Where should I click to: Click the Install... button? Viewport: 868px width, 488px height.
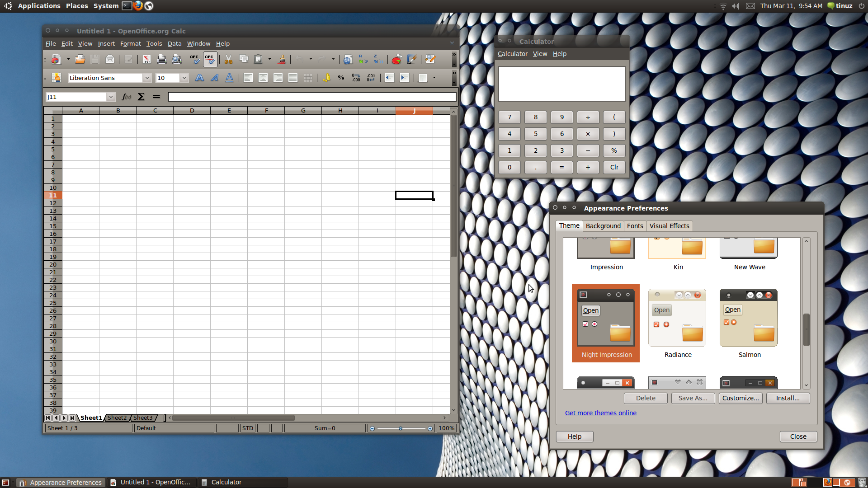click(x=788, y=398)
